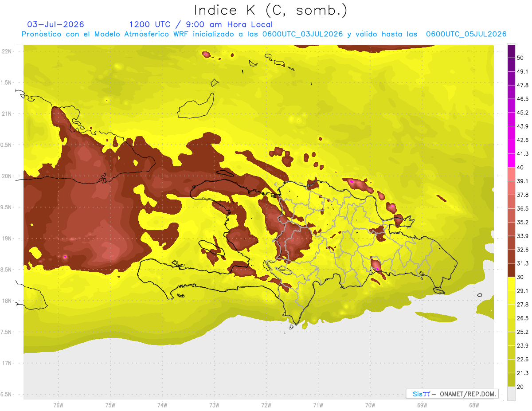532x411 pixels.
Task: Click the longitude axis label '72W'
Action: click(x=266, y=405)
